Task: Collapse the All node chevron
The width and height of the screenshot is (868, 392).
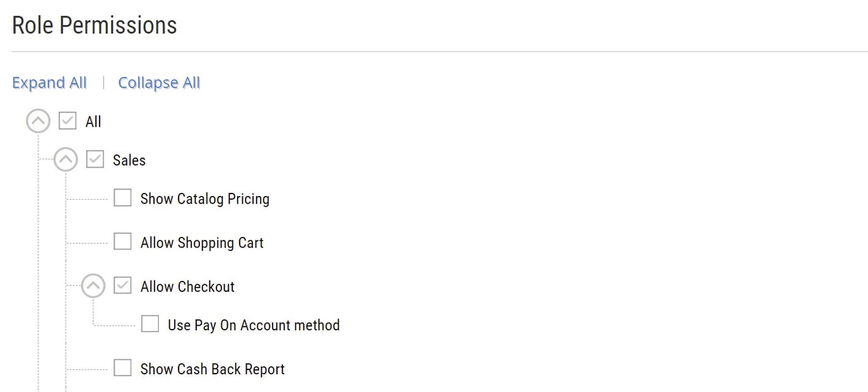Action: (38, 120)
